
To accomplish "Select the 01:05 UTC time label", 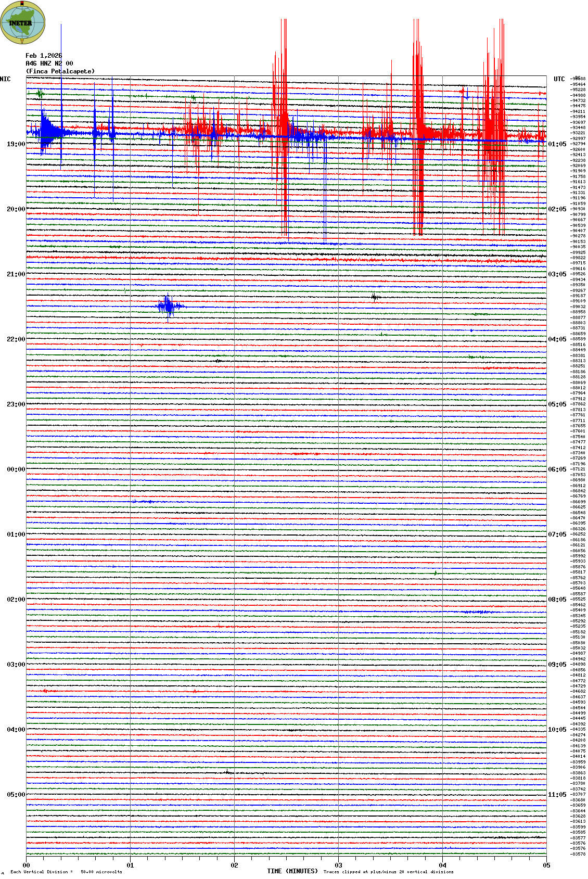I will (557, 144).
